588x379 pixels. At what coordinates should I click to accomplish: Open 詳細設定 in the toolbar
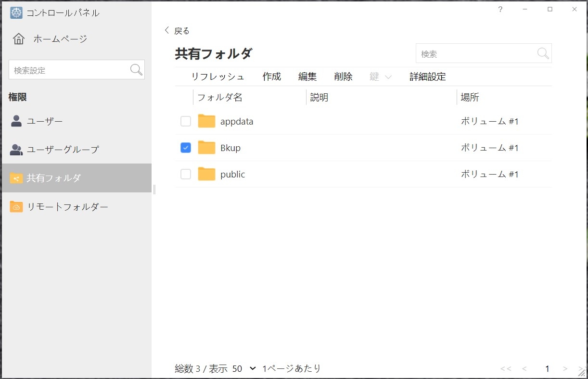point(427,77)
